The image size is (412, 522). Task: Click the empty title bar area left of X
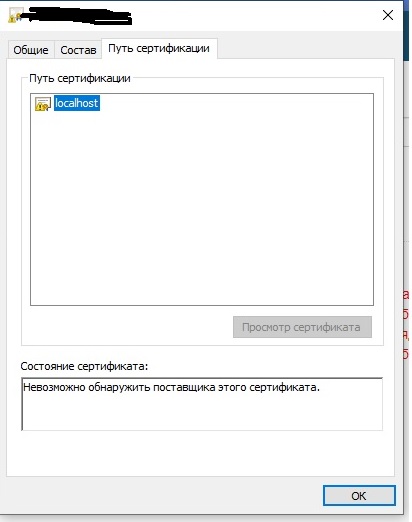pos(253,15)
